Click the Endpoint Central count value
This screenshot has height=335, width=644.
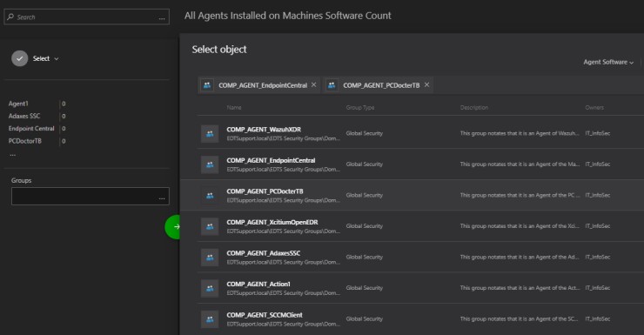64,129
